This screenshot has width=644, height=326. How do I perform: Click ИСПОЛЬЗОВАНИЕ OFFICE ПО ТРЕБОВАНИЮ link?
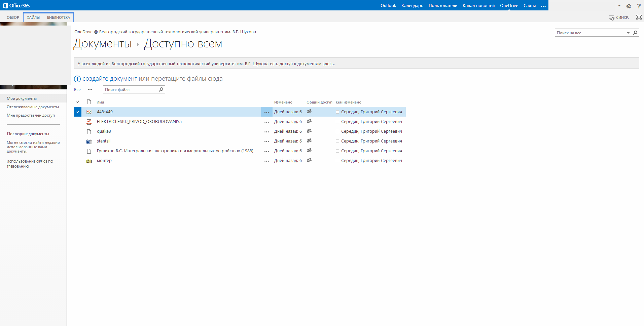tap(30, 164)
